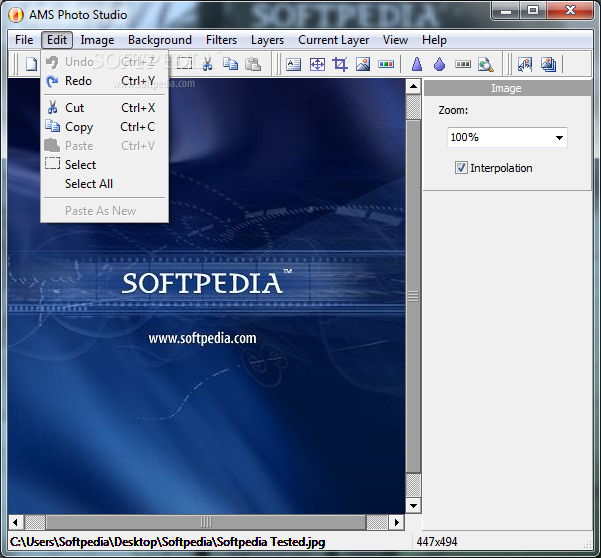Click www.softpedia.com text in canvas
601x558 pixels.
202,338
